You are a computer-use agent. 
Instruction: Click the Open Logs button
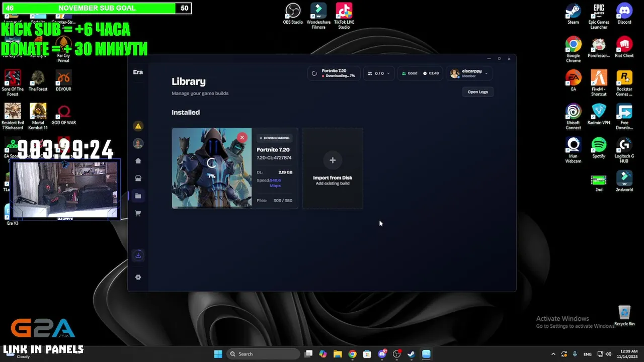point(478,92)
